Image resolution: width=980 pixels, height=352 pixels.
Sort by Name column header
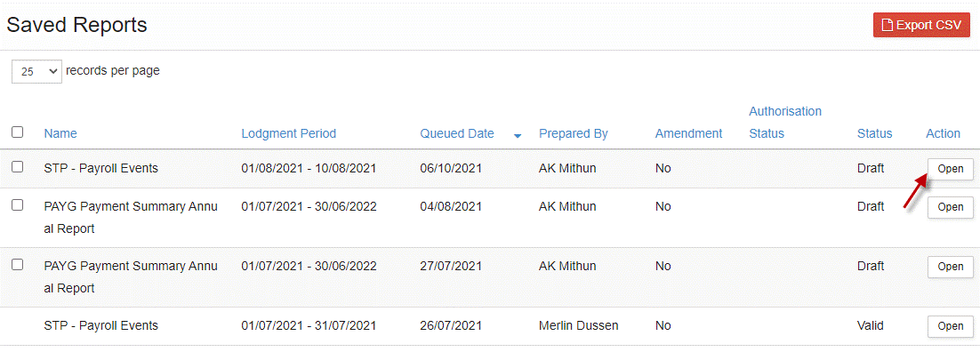(60, 133)
